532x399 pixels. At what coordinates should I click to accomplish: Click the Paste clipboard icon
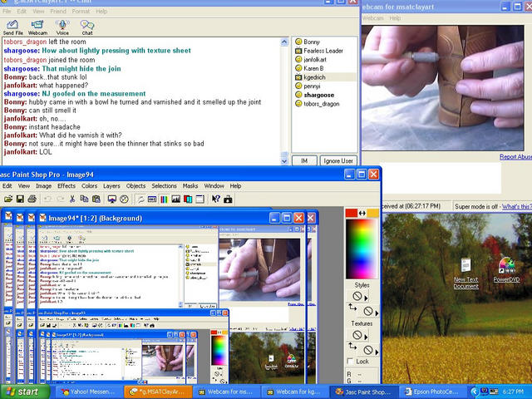click(96, 199)
